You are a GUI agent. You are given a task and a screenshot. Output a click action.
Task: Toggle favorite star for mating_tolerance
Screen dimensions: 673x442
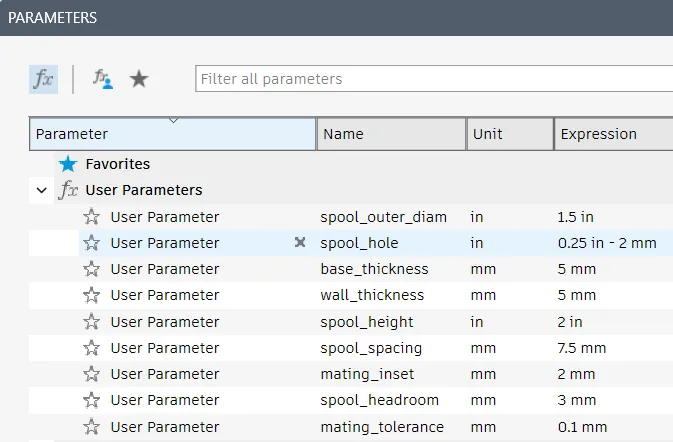[x=91, y=427]
